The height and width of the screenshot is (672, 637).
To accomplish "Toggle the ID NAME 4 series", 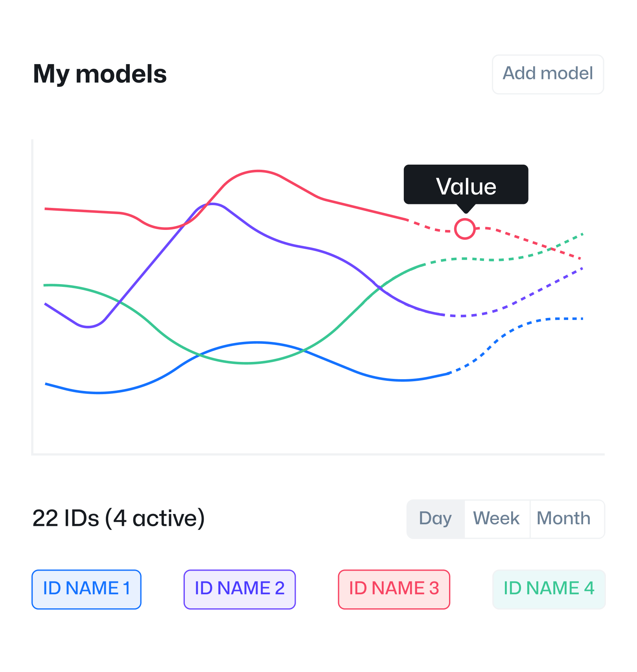I will pos(549,588).
